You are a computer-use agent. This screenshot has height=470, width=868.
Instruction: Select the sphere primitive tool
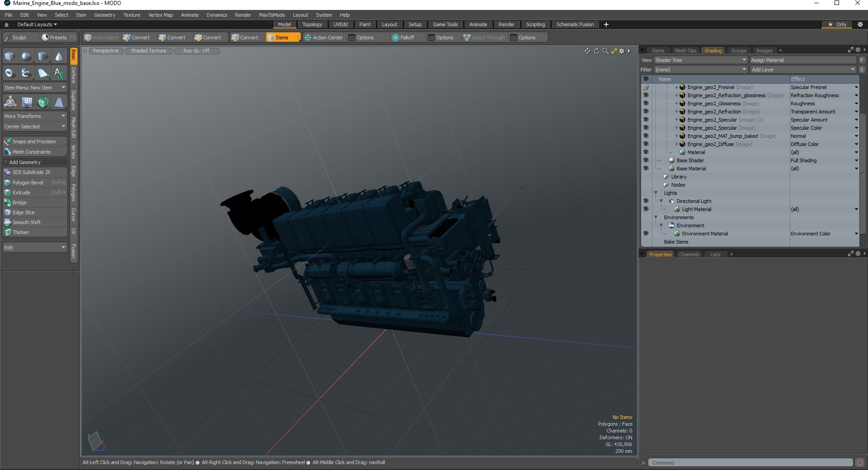pyautogui.click(x=26, y=56)
